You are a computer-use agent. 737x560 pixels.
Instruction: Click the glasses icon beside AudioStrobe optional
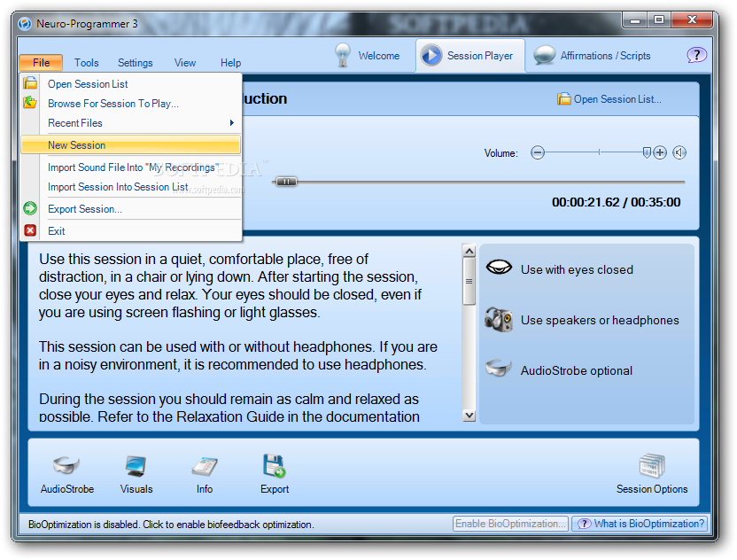click(499, 368)
